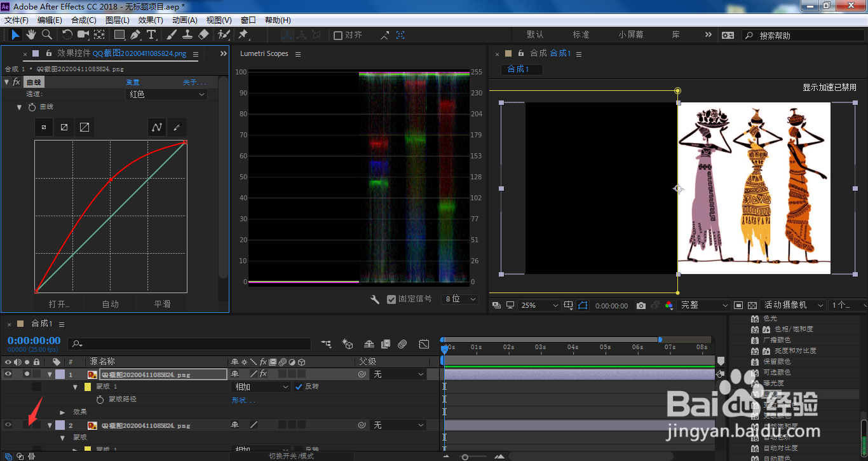Open the 活动摄像机 camera view dropdown
This screenshot has width=868, height=461.
coord(794,306)
